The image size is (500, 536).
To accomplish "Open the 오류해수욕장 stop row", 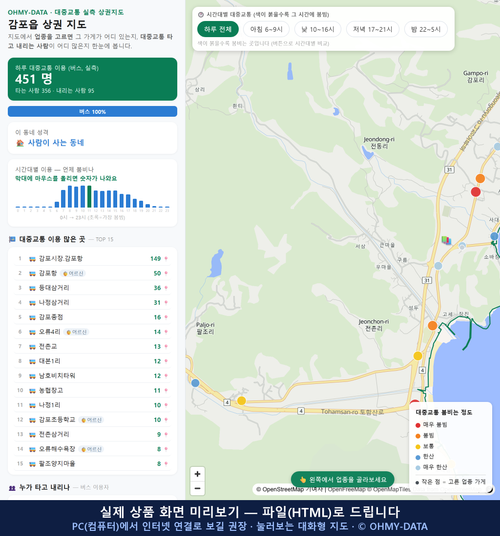I will [x=92, y=449].
